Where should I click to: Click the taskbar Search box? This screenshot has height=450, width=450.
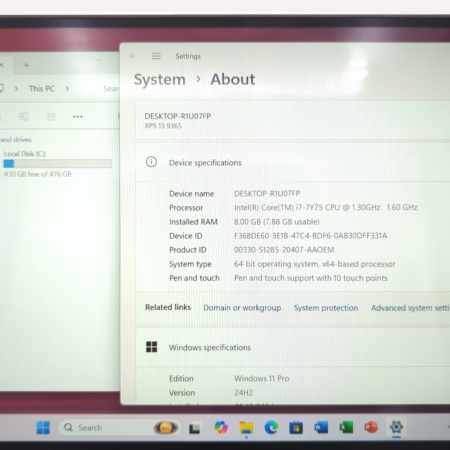click(120, 427)
